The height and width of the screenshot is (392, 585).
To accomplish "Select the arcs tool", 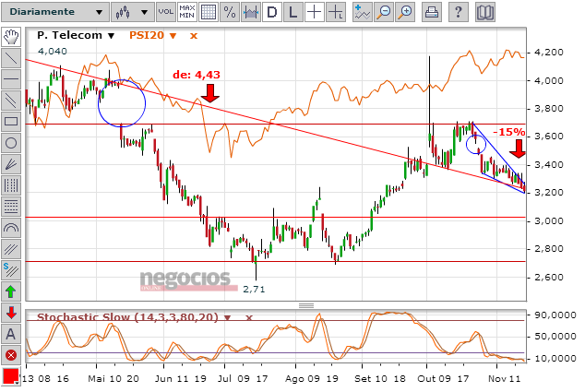I will click(11, 228).
